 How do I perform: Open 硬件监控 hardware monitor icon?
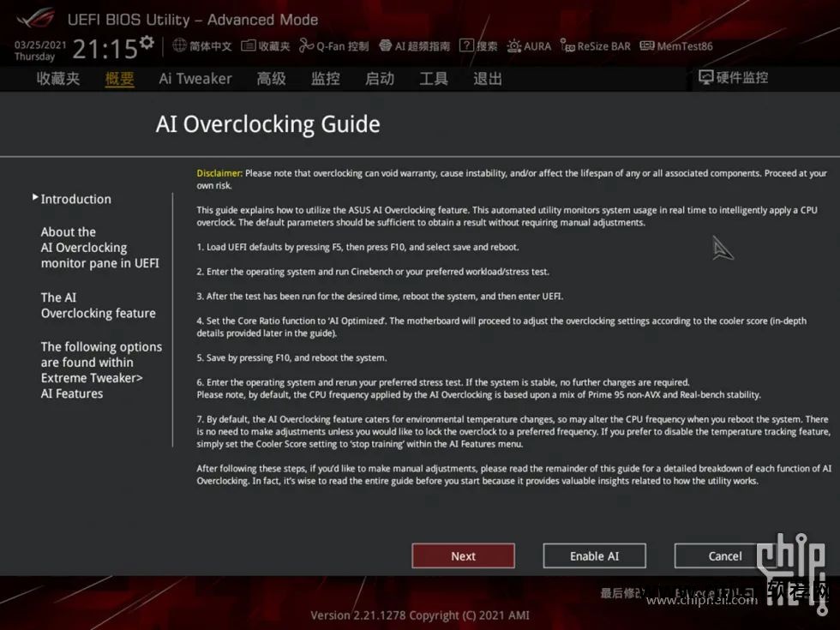[705, 78]
